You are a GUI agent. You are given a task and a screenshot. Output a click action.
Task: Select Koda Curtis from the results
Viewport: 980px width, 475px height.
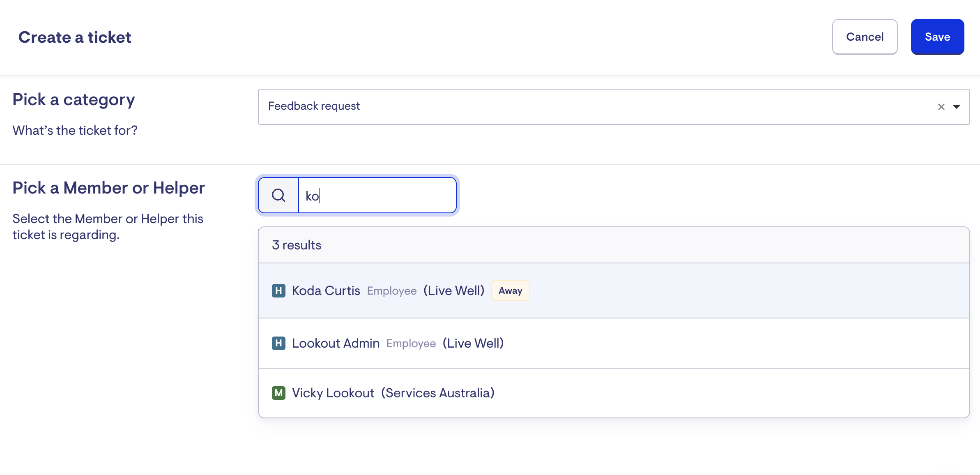point(326,291)
